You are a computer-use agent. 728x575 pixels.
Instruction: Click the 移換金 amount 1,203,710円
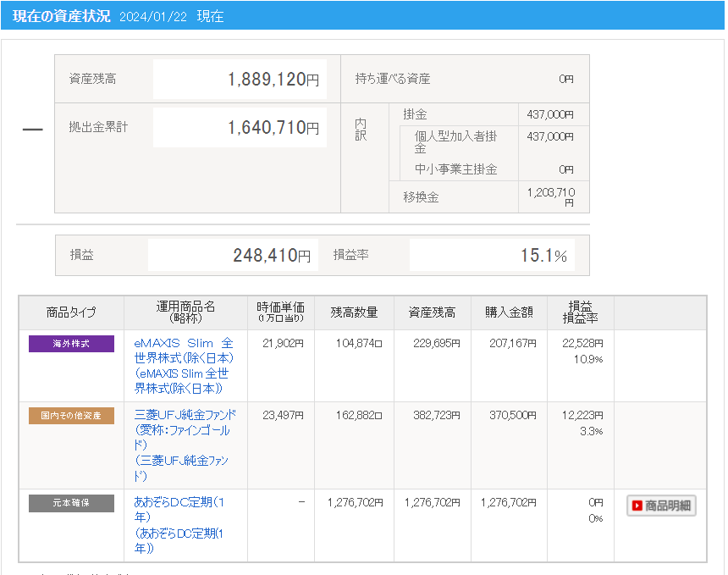click(x=551, y=197)
